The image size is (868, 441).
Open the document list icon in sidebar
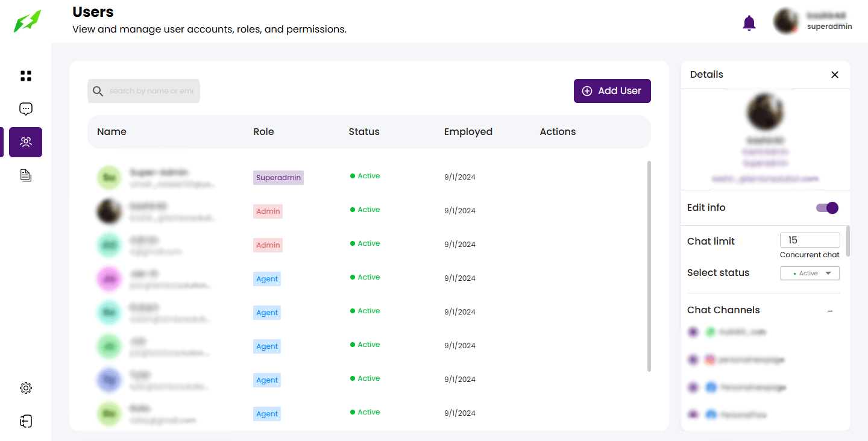click(25, 175)
